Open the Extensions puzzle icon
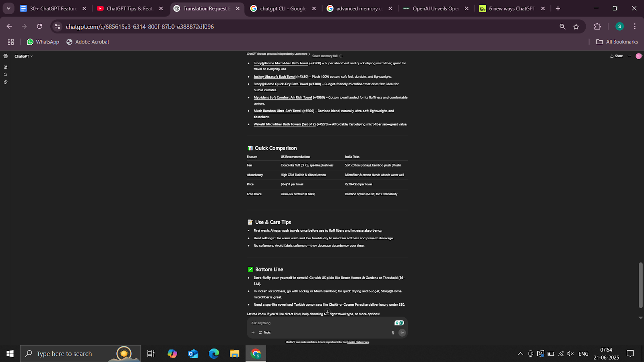Screen dimensions: 644x362 point(597,27)
